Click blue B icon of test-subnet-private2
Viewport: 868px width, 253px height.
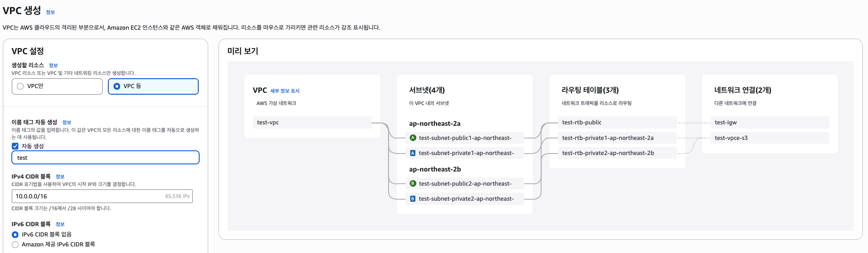pos(413,199)
